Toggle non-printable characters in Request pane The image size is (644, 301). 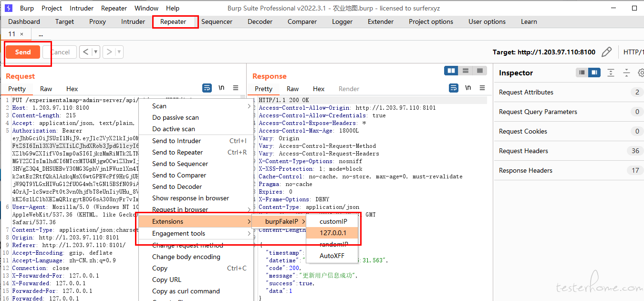[221, 88]
